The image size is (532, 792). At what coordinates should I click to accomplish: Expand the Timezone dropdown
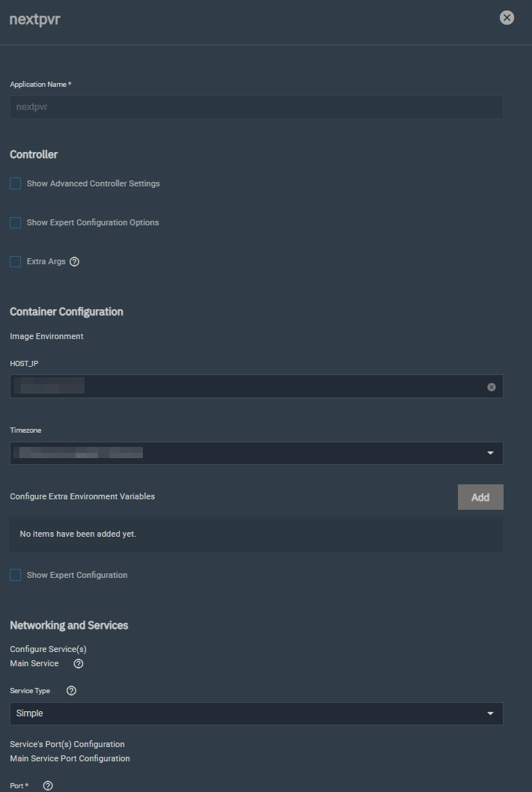pyautogui.click(x=257, y=453)
